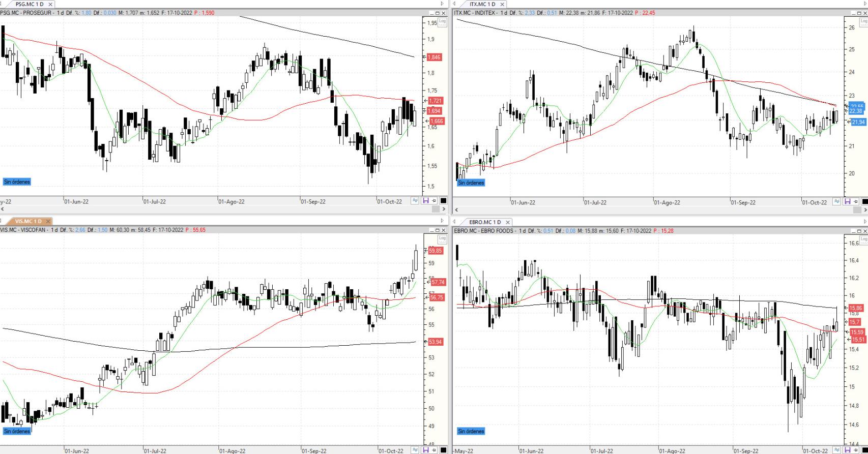This screenshot has width=868, height=454.
Task: Click left tab-scroll arrow beside the EBRO.MC tab
Action: pos(454,222)
